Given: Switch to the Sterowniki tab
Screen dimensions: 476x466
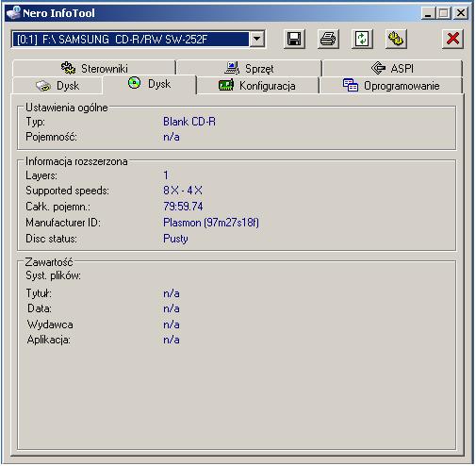Looking at the screenshot, I should pyautogui.click(x=94, y=68).
